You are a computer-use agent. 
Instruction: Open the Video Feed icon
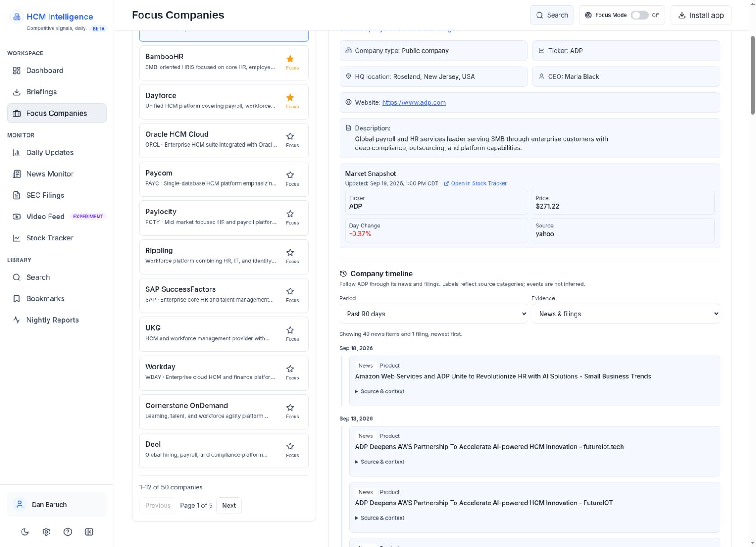pos(17,217)
